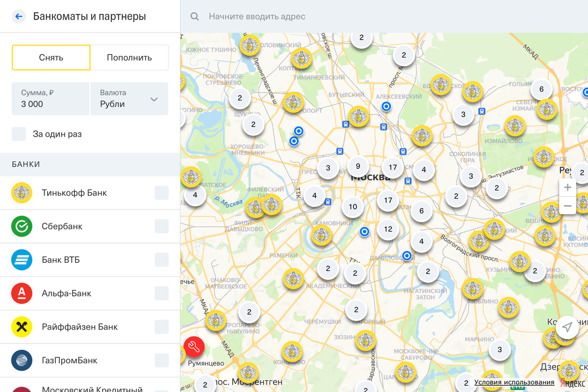588x392 pixels.
Task: Click the Альфа-Банк name text
Action: click(67, 294)
